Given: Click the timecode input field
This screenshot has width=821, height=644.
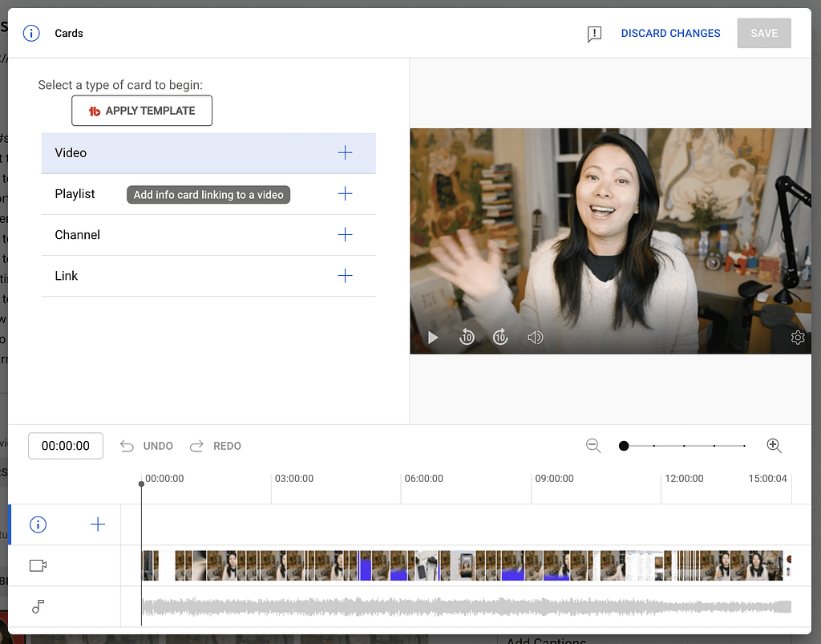Looking at the screenshot, I should coord(65,445).
